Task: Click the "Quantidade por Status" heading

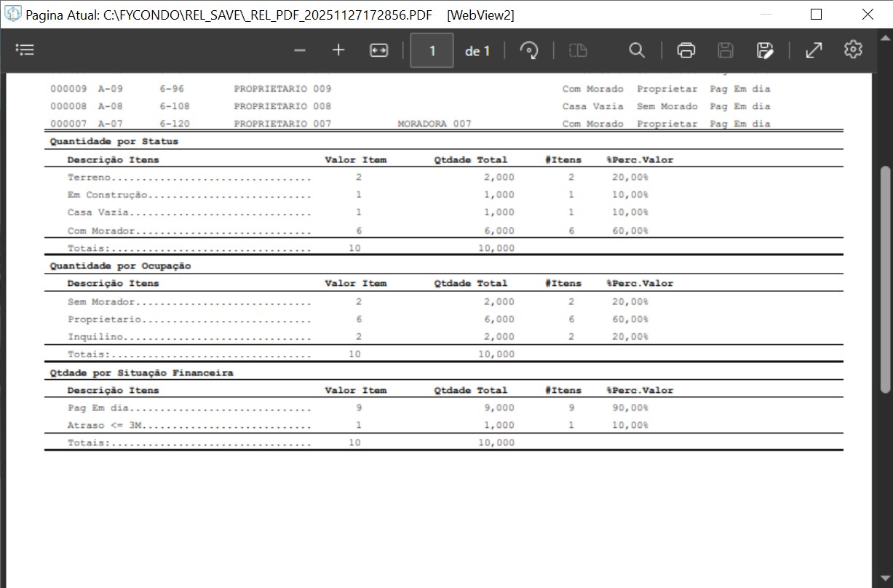Action: (x=114, y=141)
